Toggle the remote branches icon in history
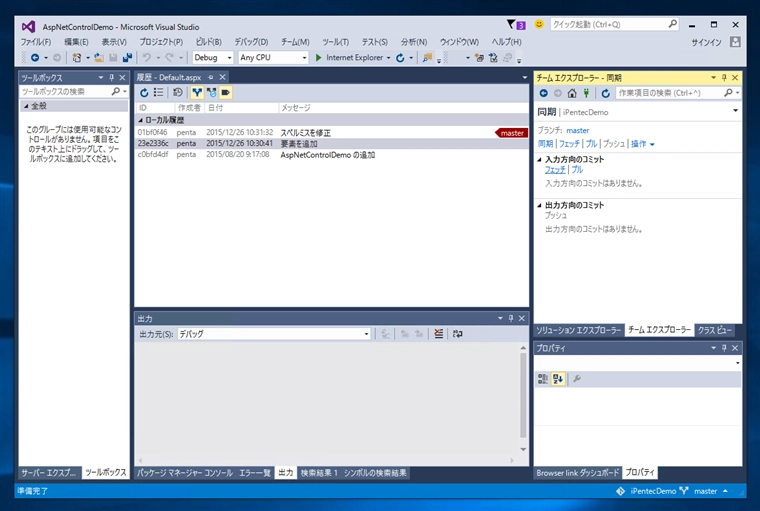The image size is (760, 511). tap(211, 92)
